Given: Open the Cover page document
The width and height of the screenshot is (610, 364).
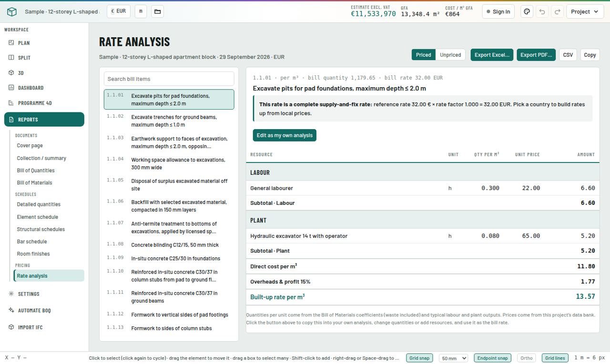Looking at the screenshot, I should tap(49, 146).
